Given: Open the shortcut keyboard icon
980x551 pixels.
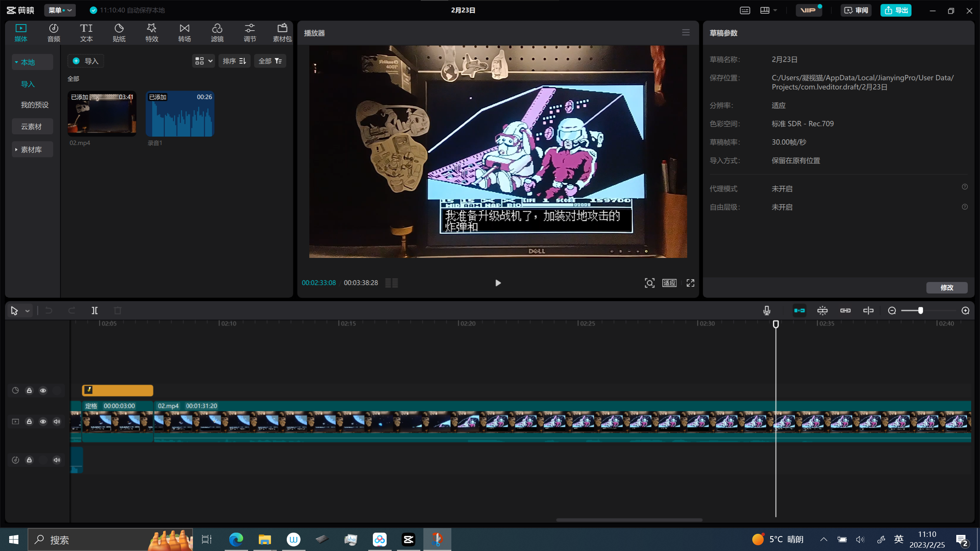Looking at the screenshot, I should 745,10.
